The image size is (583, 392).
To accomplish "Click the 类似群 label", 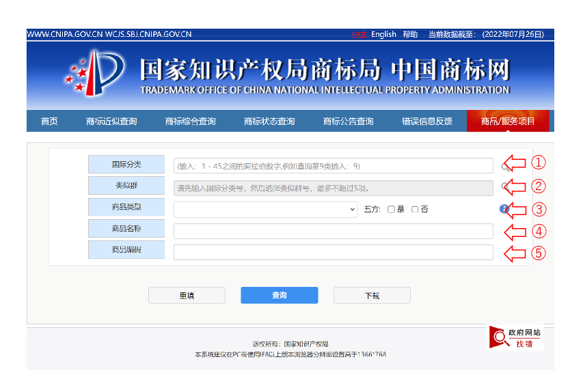I will coord(126,185).
